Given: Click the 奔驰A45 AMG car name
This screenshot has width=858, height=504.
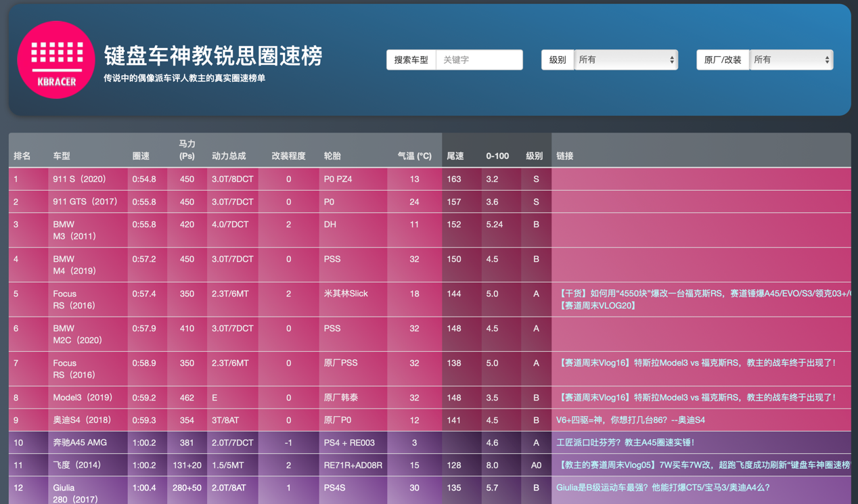Looking at the screenshot, I should click(x=80, y=442).
